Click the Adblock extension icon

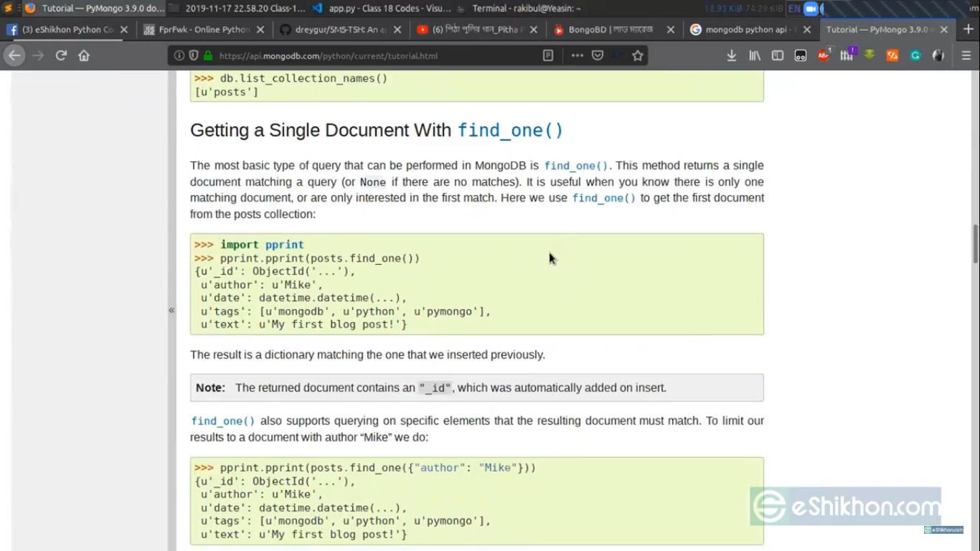[824, 55]
